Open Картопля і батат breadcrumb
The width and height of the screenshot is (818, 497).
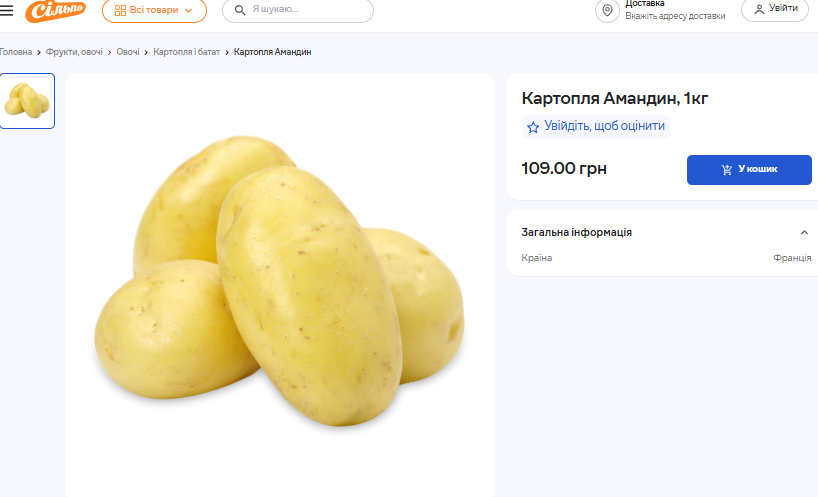click(x=186, y=52)
